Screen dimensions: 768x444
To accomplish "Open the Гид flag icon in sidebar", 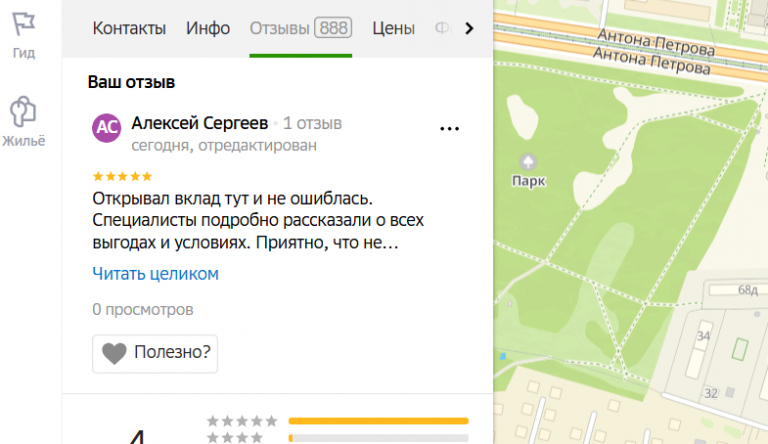I will click(24, 25).
